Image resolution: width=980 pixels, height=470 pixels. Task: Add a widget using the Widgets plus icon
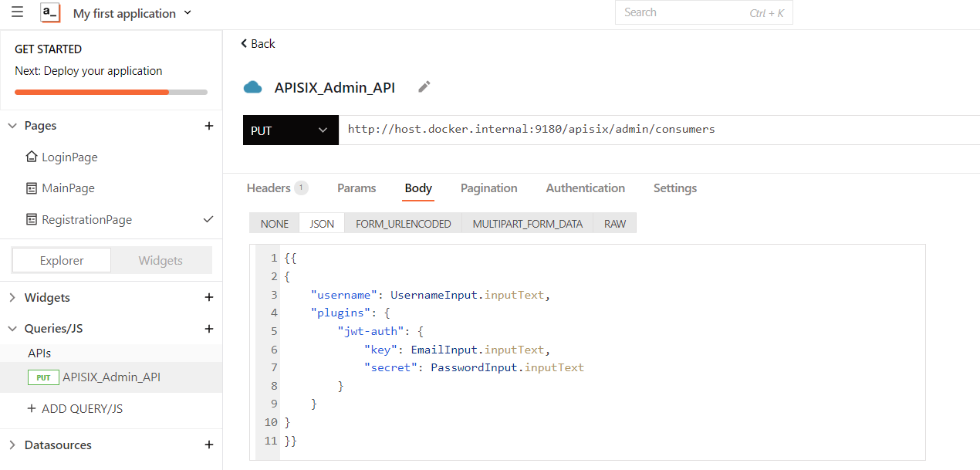tap(209, 297)
